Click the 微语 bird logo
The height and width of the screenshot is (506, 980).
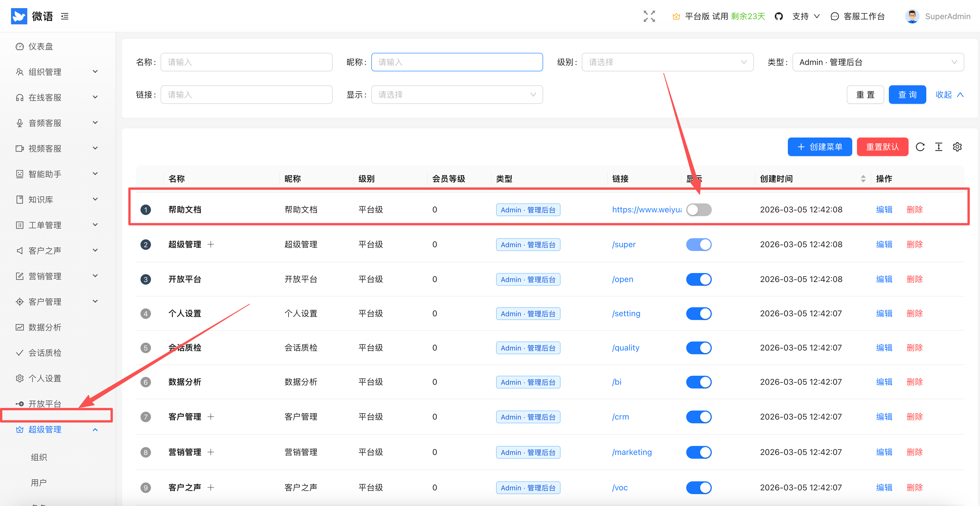pos(19,16)
